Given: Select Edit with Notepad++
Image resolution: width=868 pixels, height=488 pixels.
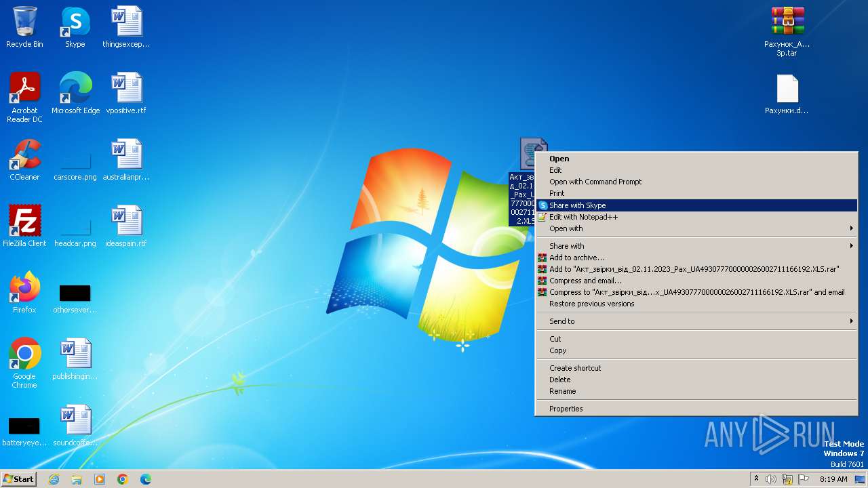Looking at the screenshot, I should click(x=696, y=217).
